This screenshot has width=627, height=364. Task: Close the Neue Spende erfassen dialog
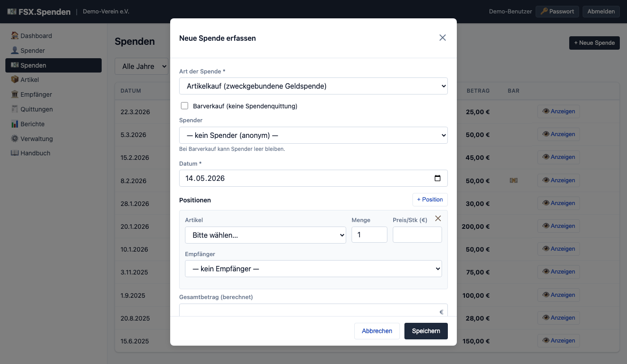(x=442, y=38)
